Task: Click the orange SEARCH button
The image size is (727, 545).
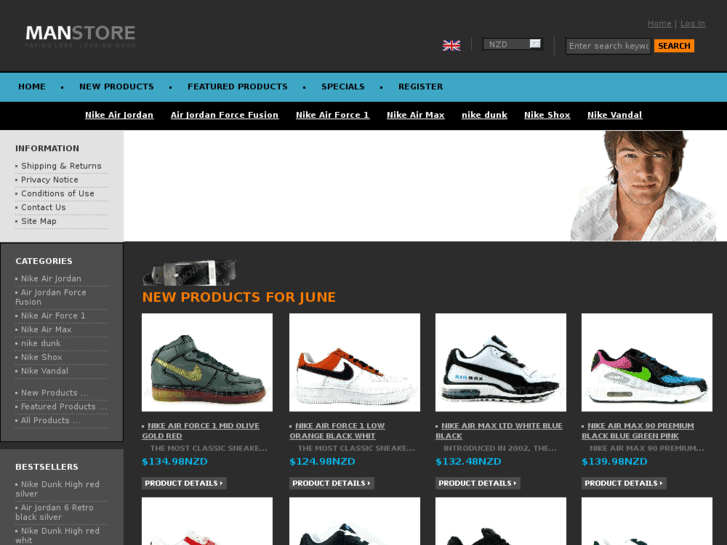Action: click(x=674, y=46)
